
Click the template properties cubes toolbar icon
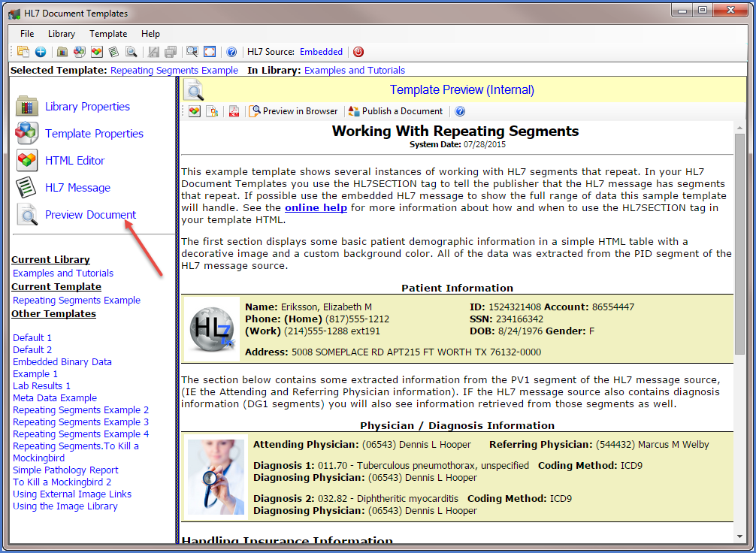79,52
